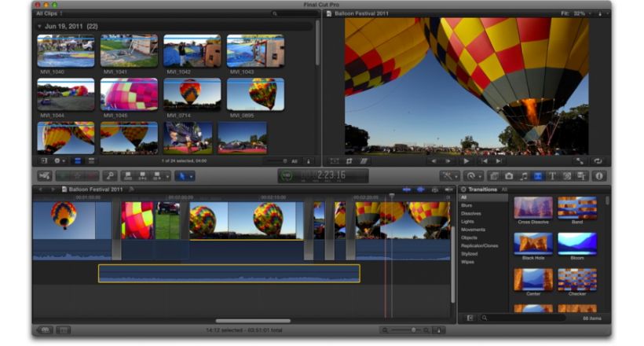644x346 pixels.
Task: Select the Distort tool in viewer
Action: [364, 161]
